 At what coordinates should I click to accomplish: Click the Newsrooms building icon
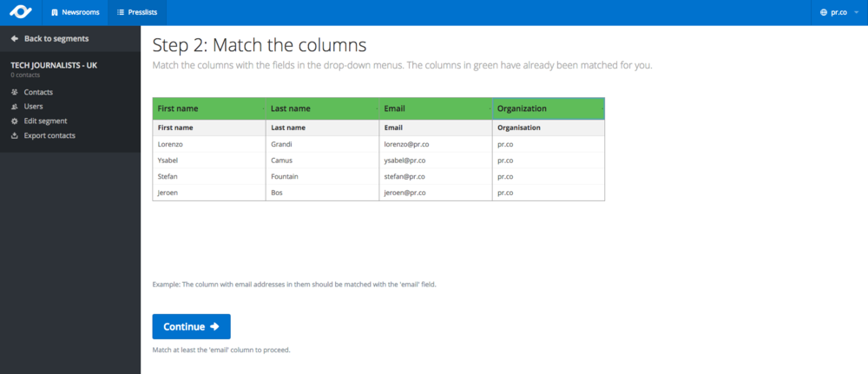(54, 12)
